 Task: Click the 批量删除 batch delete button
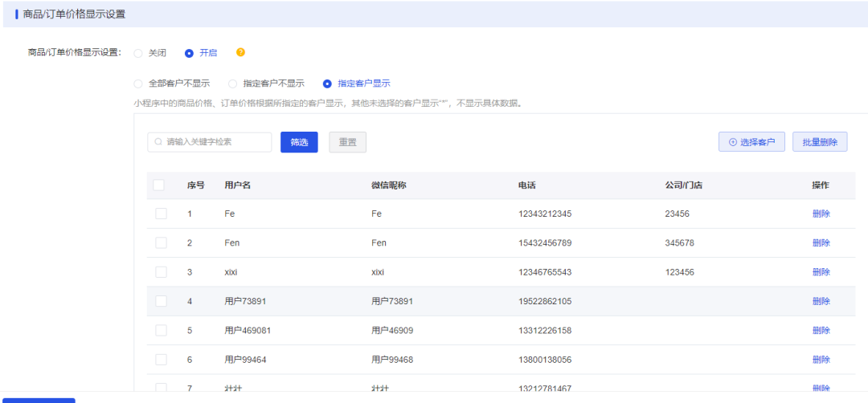[820, 142]
